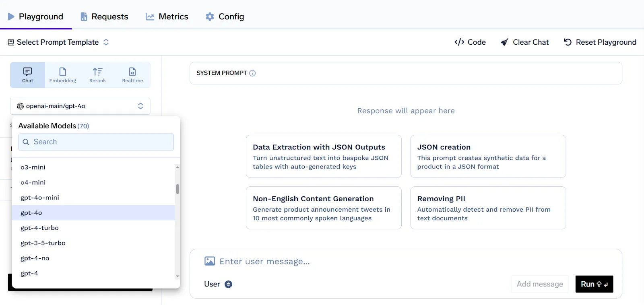Image resolution: width=644 pixels, height=305 pixels.
Task: Reset the Playground
Action: 600,42
